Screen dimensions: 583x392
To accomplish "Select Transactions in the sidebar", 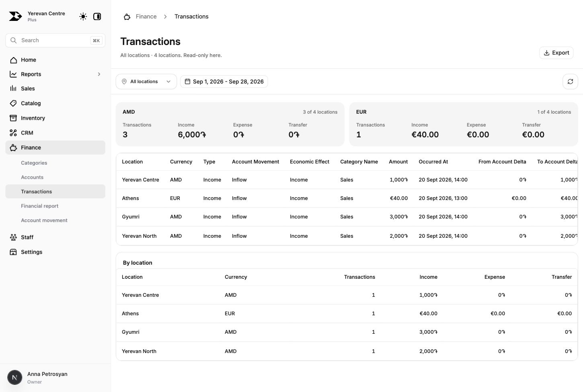I will coord(55,192).
